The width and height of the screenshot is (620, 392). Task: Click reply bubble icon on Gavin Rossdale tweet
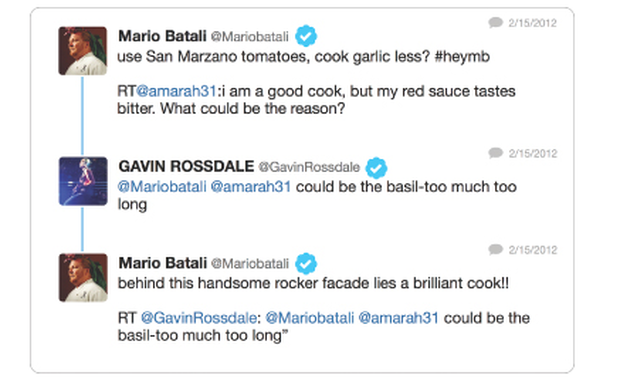495,153
